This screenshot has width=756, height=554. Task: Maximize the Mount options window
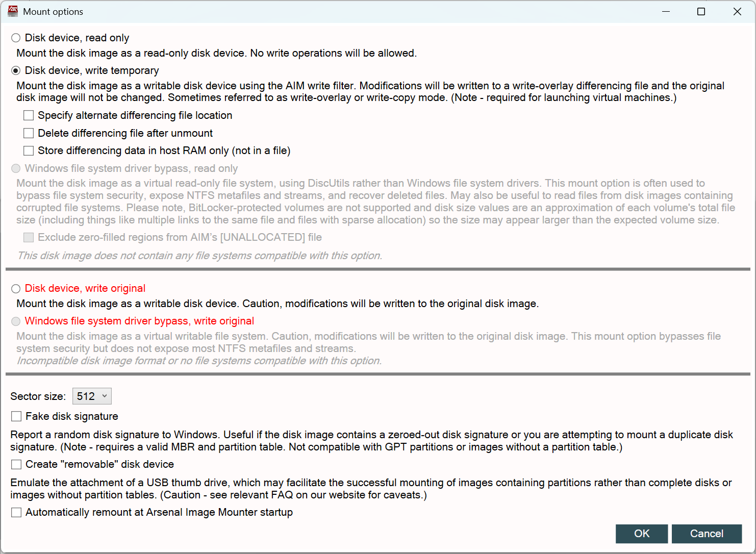coord(701,11)
